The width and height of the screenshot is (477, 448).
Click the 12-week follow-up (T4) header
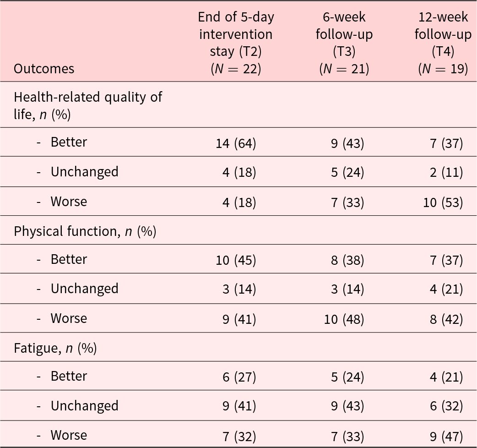pyautogui.click(x=443, y=43)
